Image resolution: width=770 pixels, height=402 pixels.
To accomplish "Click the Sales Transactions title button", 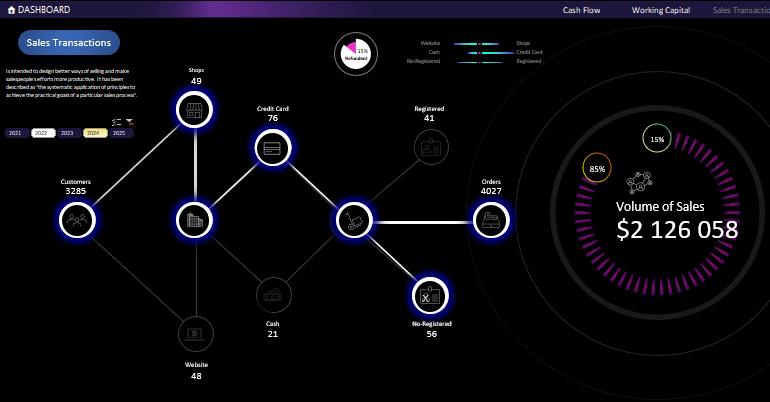I will coord(69,43).
